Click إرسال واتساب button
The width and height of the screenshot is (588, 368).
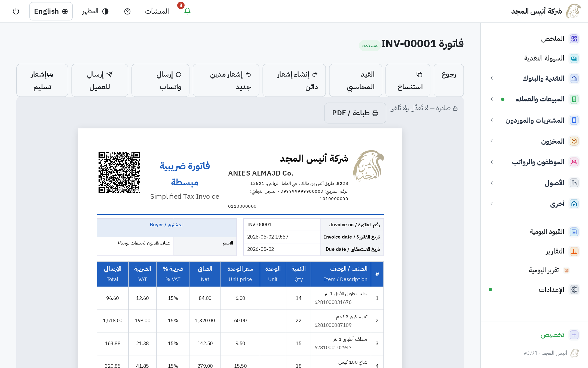point(160,80)
